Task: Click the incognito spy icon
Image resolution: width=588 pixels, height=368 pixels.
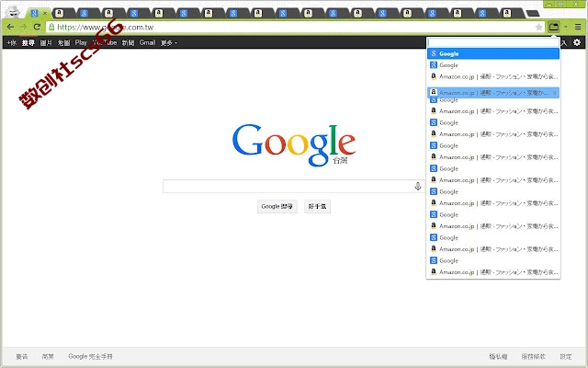Action: pos(13,12)
